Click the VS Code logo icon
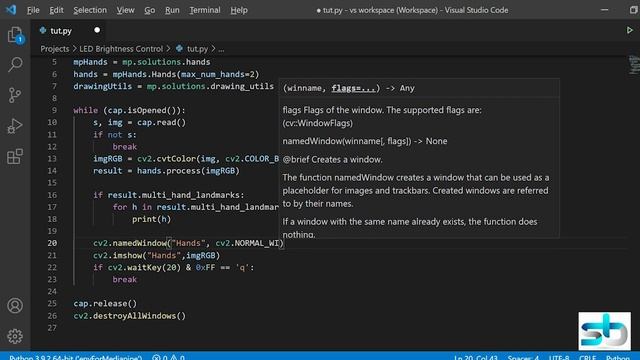 11,9
